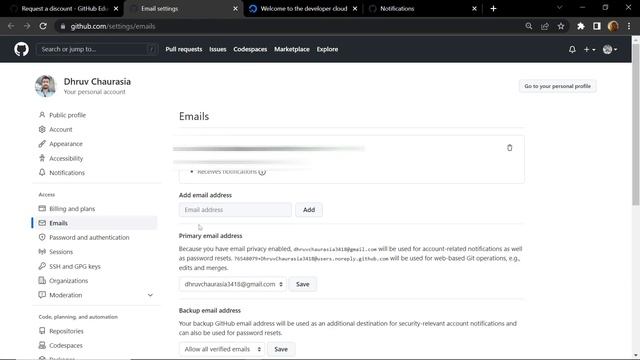The width and height of the screenshot is (640, 360).
Task: Open Password and authentication settings
Action: point(89,238)
